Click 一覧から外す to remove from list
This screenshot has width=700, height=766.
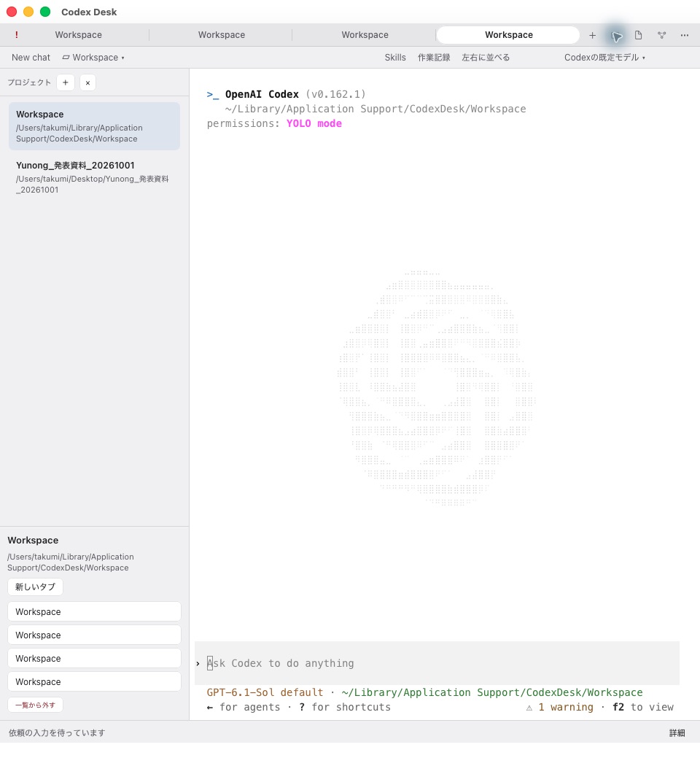pyautogui.click(x=35, y=705)
